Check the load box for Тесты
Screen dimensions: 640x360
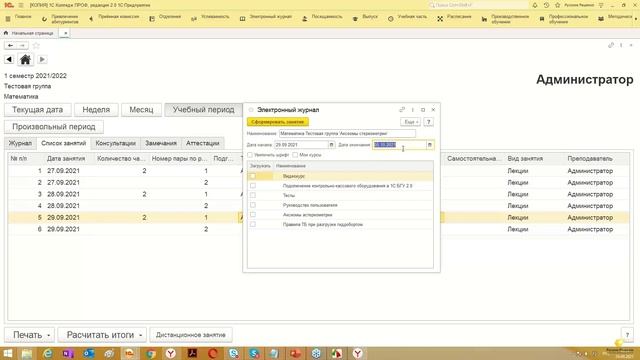[253, 195]
